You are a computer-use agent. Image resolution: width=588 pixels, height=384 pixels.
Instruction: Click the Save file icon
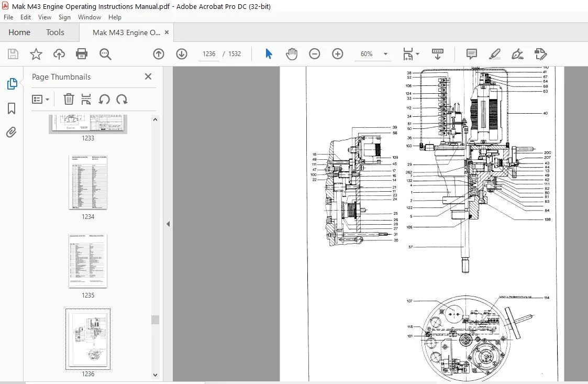(x=13, y=54)
